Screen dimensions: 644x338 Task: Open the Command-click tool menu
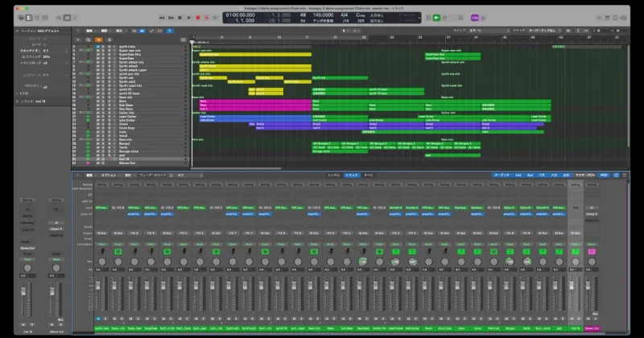pos(354,31)
